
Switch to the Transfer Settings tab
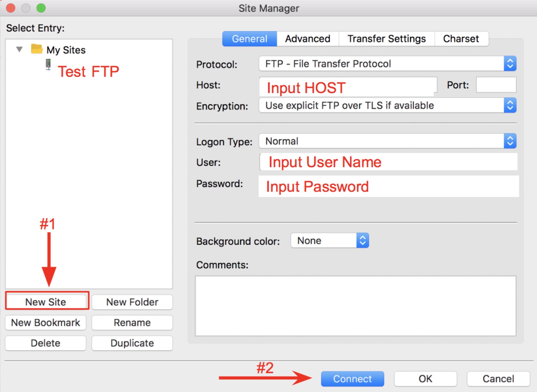click(x=386, y=39)
